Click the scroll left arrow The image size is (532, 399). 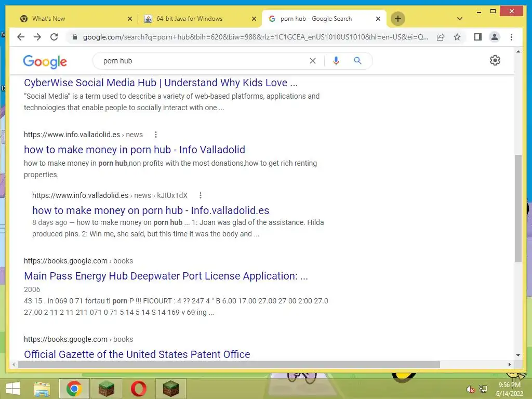[x=13, y=364]
